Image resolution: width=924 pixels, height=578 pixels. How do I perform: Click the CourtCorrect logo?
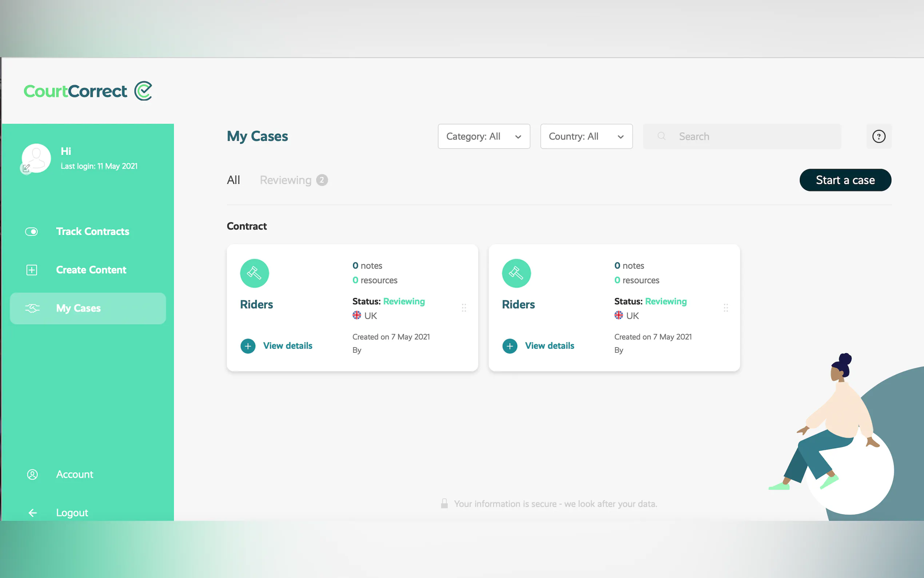point(88,91)
